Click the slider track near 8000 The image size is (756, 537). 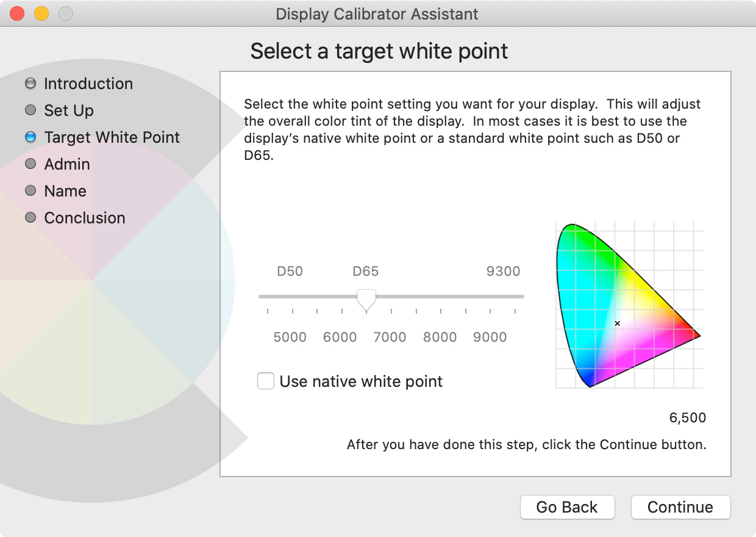[x=440, y=297]
